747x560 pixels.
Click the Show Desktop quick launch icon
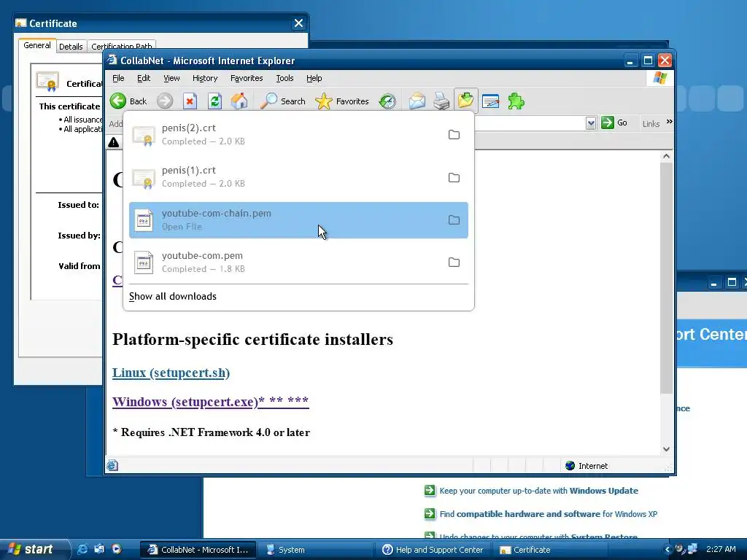coord(99,549)
